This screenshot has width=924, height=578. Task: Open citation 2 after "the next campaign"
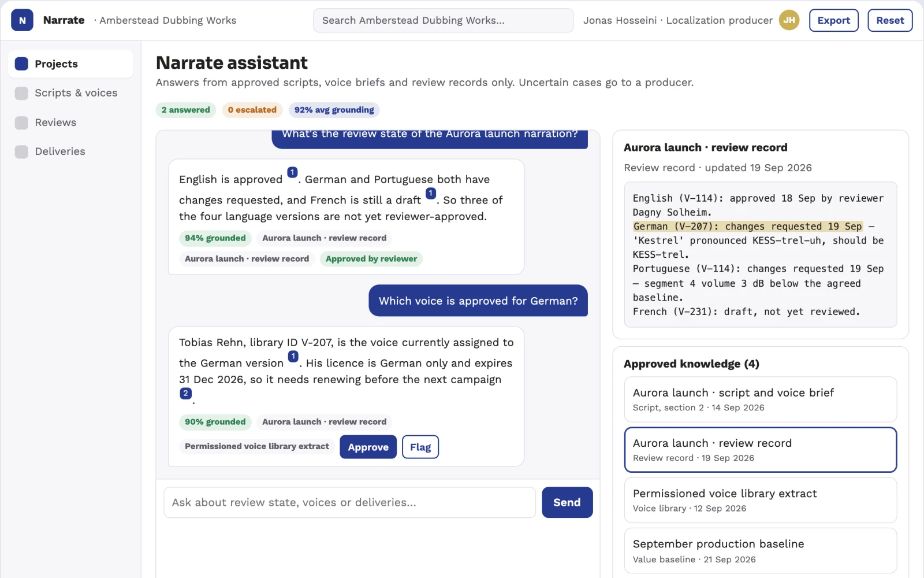pos(185,393)
